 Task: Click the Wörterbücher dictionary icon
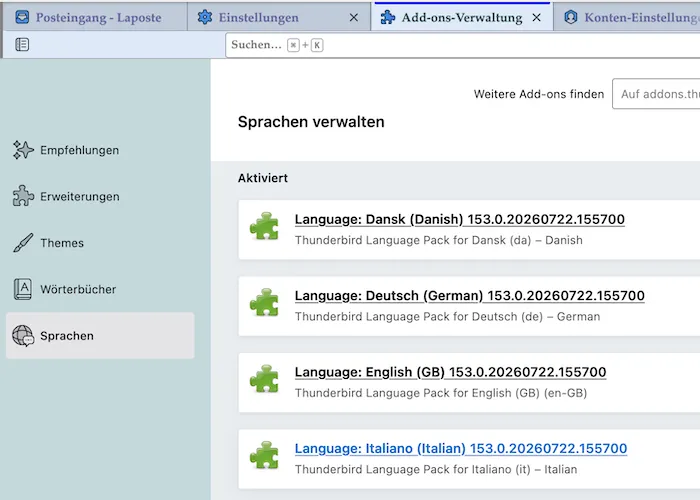click(x=23, y=289)
